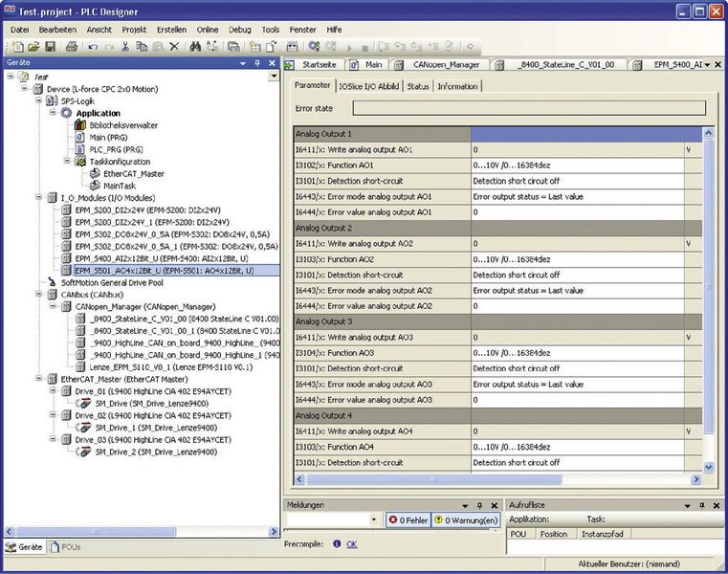Save the project with the floppy disk icon
The height and width of the screenshot is (574, 728).
tap(50, 47)
